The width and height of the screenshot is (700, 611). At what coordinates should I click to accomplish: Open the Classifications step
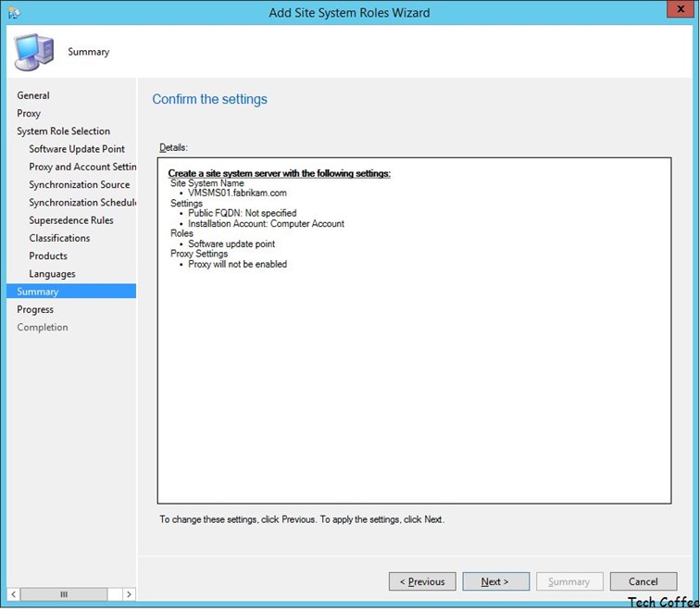tap(59, 238)
